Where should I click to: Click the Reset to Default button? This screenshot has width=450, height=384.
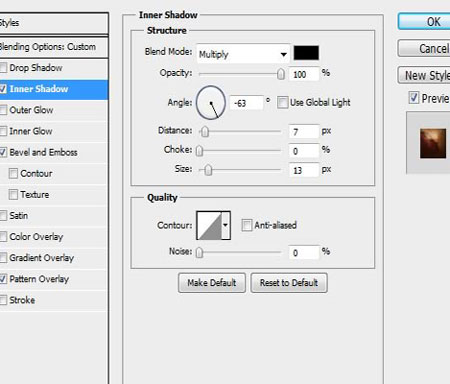tap(289, 283)
